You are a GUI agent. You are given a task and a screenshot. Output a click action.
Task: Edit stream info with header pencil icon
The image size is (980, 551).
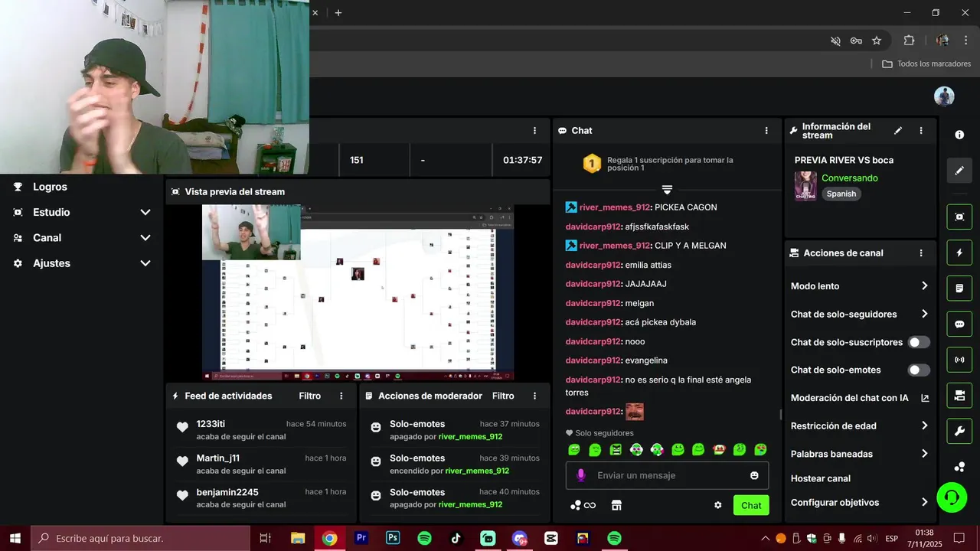click(898, 131)
